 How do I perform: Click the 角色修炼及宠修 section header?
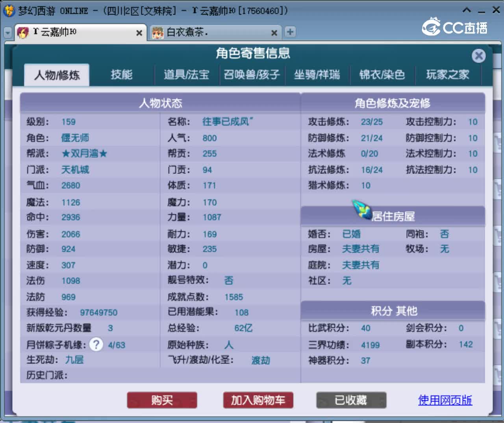pos(393,103)
